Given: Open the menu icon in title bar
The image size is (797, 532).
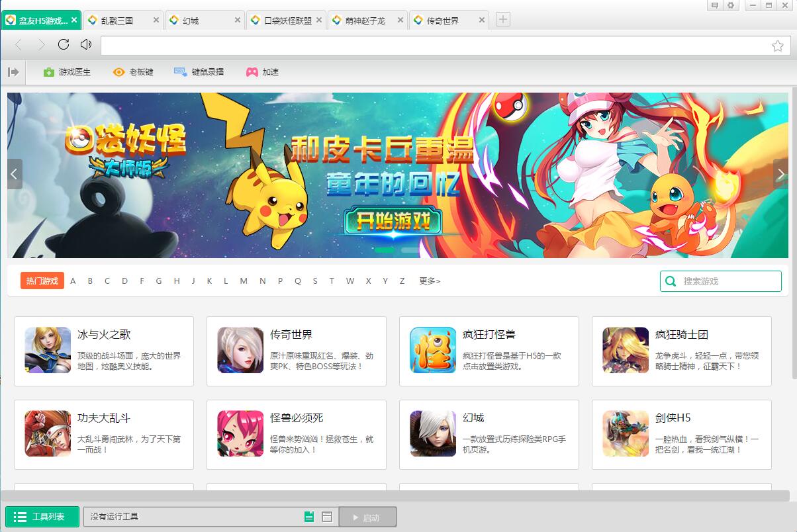Looking at the screenshot, I should click(715, 5).
